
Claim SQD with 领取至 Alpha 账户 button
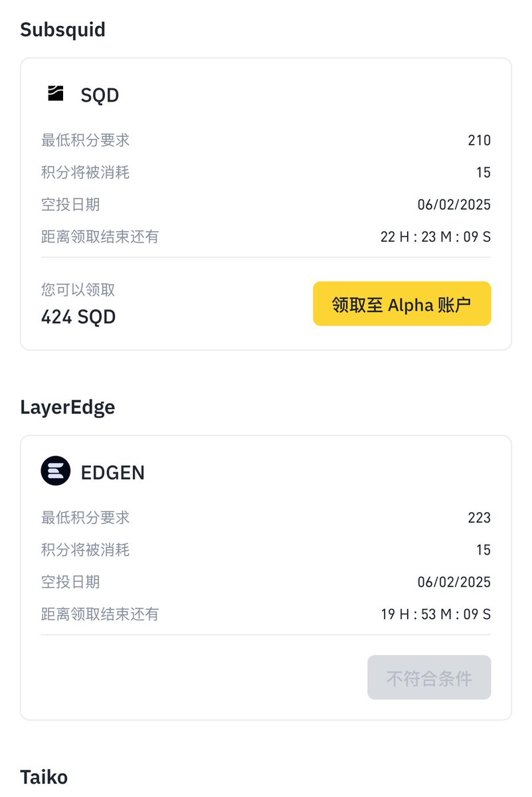click(x=402, y=304)
